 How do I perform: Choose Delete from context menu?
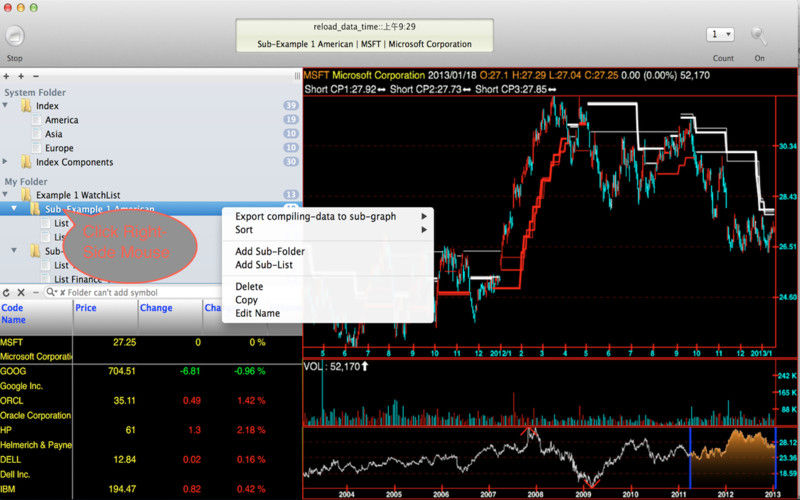coord(328,286)
